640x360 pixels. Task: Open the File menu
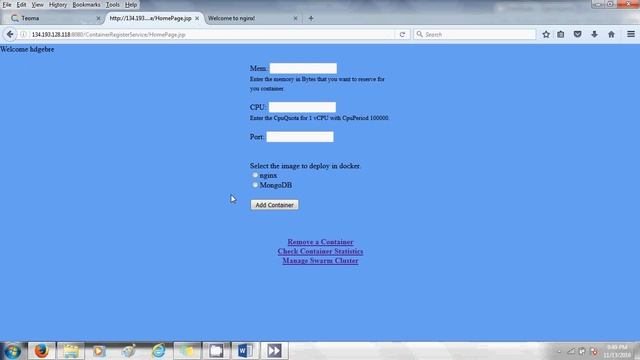coord(7,5)
